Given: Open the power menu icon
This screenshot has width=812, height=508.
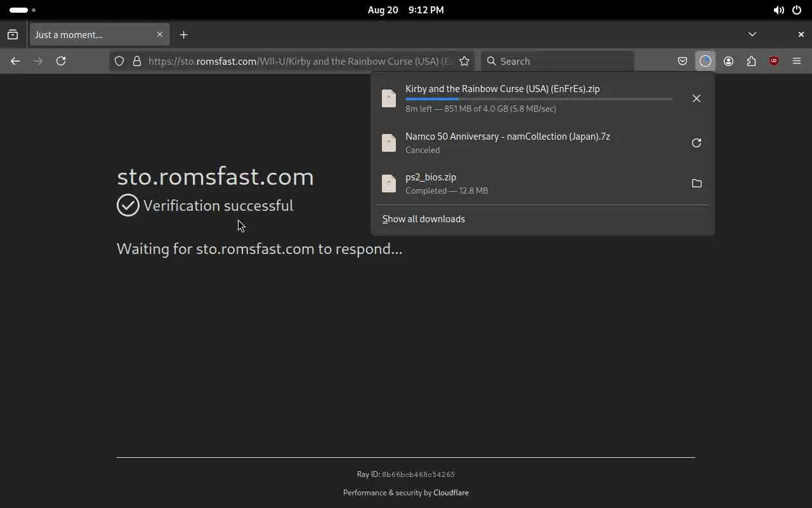Looking at the screenshot, I should [x=797, y=10].
